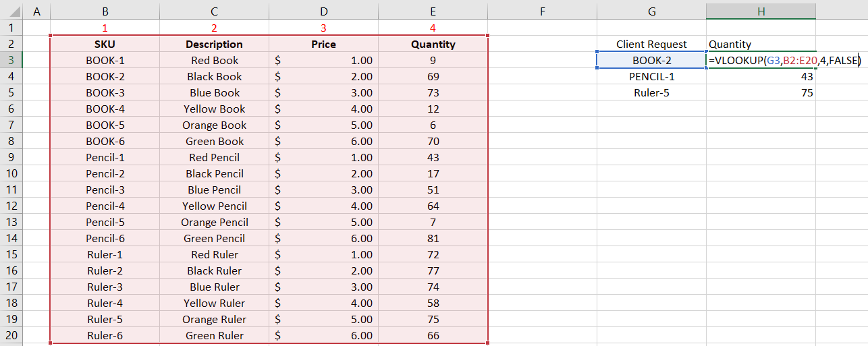868x346 pixels.
Task: Select column C header
Action: coord(214,11)
